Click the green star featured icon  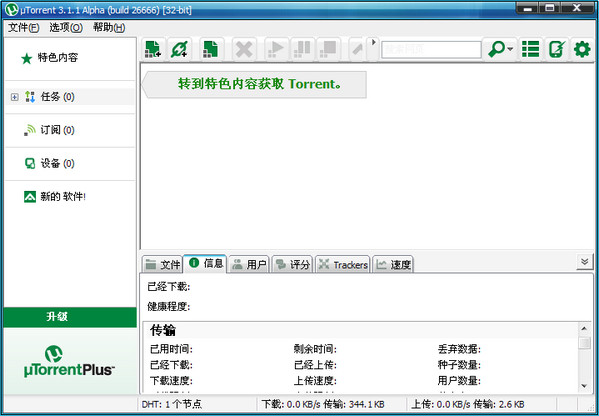tap(26, 58)
